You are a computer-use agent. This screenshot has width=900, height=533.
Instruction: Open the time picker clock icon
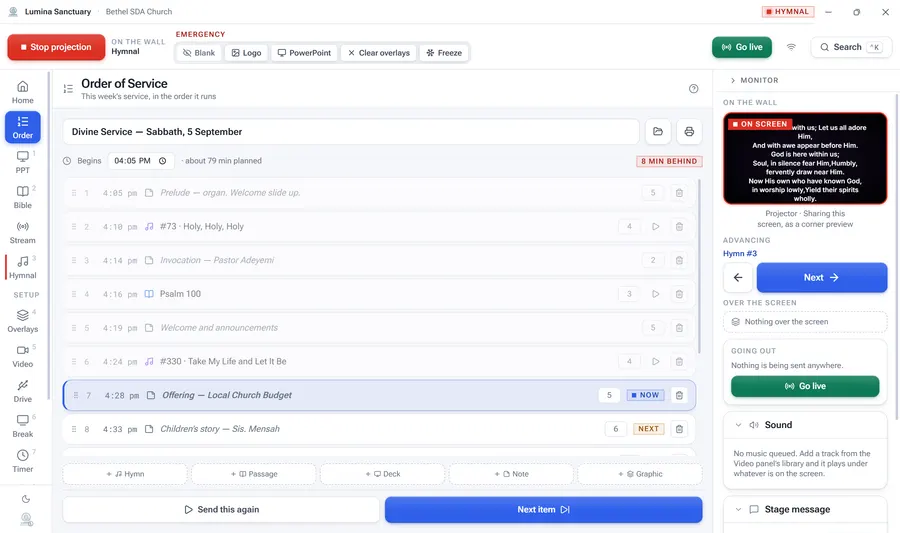162,161
